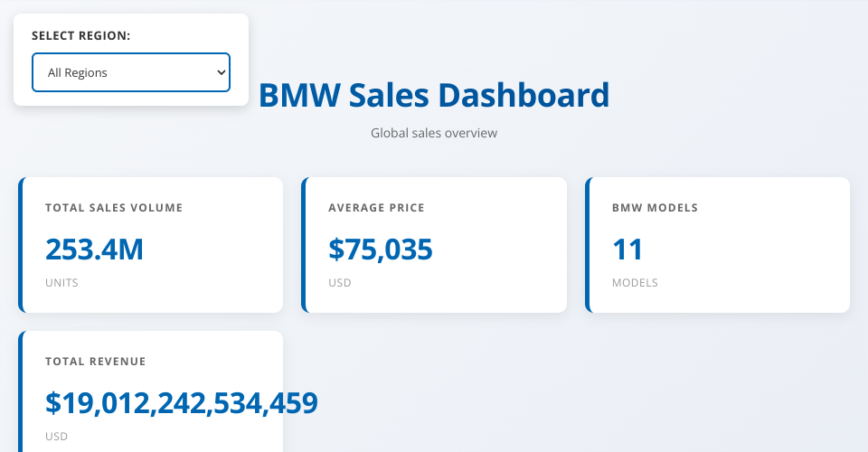This screenshot has width=868, height=452.
Task: Select the 11 models count value
Action: click(627, 250)
